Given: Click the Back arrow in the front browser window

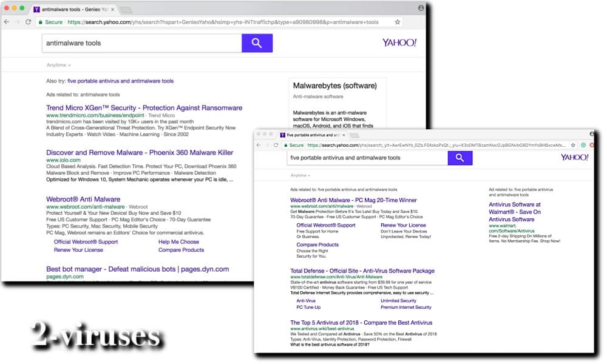Looking at the screenshot, I should coord(259,146).
